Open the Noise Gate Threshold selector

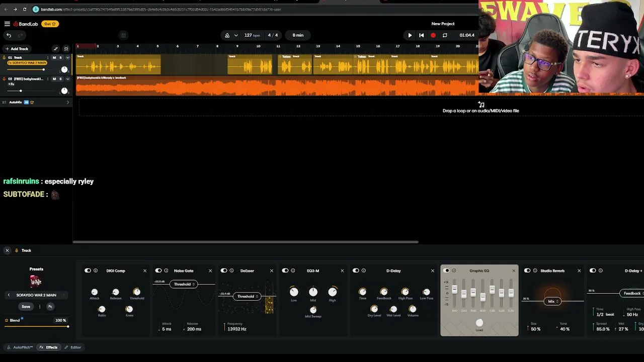[184, 285]
